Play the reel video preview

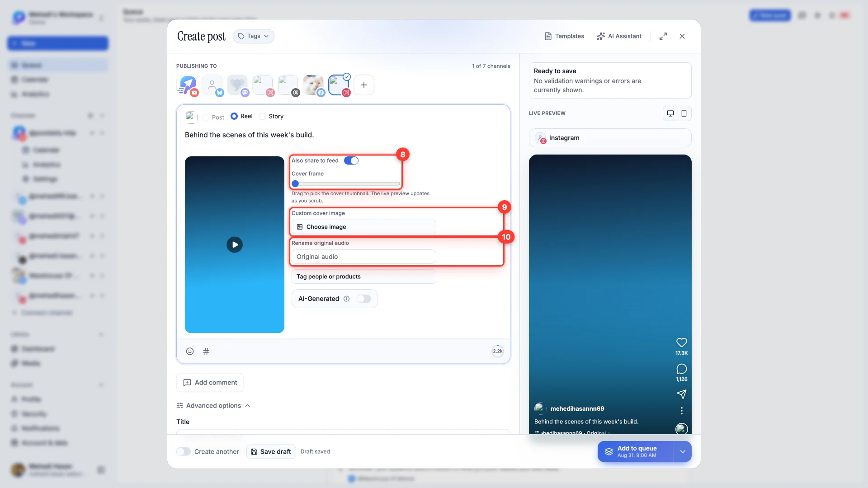point(235,245)
